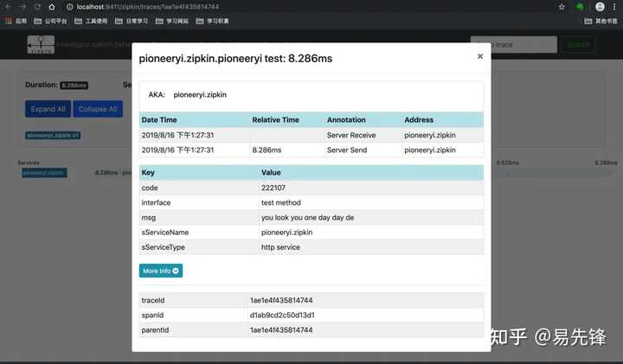Open the Apps grid in bookmarks bar
623x364 pixels.
tap(16, 21)
